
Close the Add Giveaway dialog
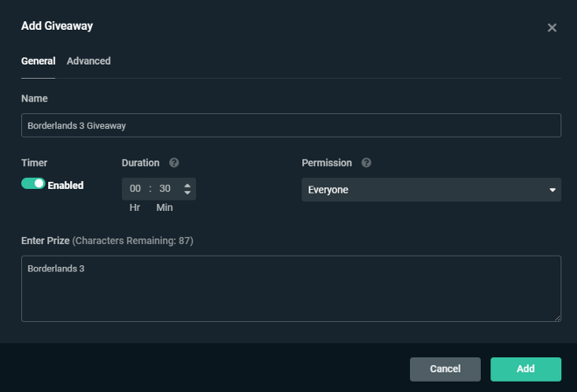point(552,28)
